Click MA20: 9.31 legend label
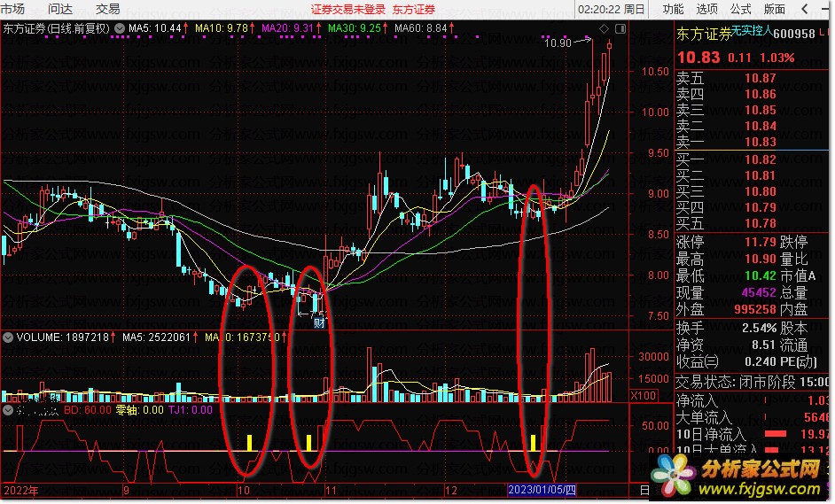Viewport: 835px width, 504px height. (x=287, y=28)
